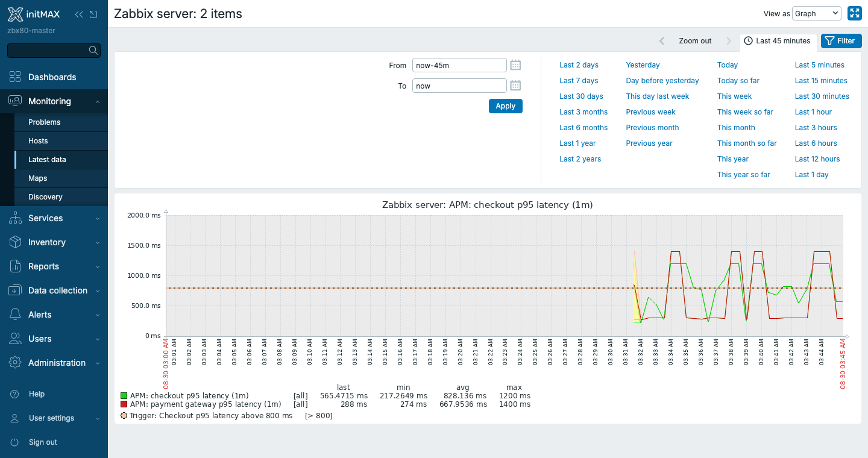
Task: Click the search magnifier icon
Action: pos(93,51)
